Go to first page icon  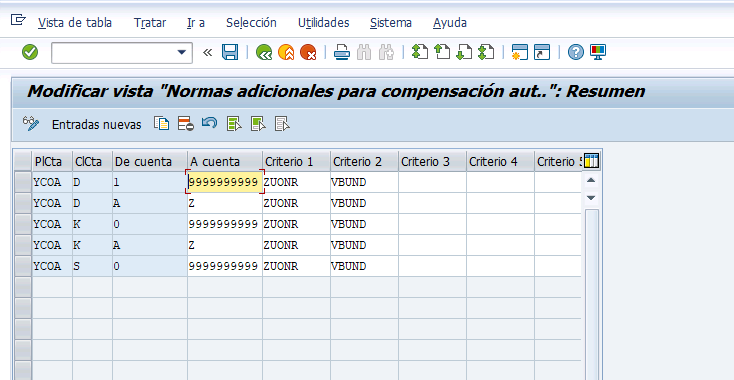420,52
